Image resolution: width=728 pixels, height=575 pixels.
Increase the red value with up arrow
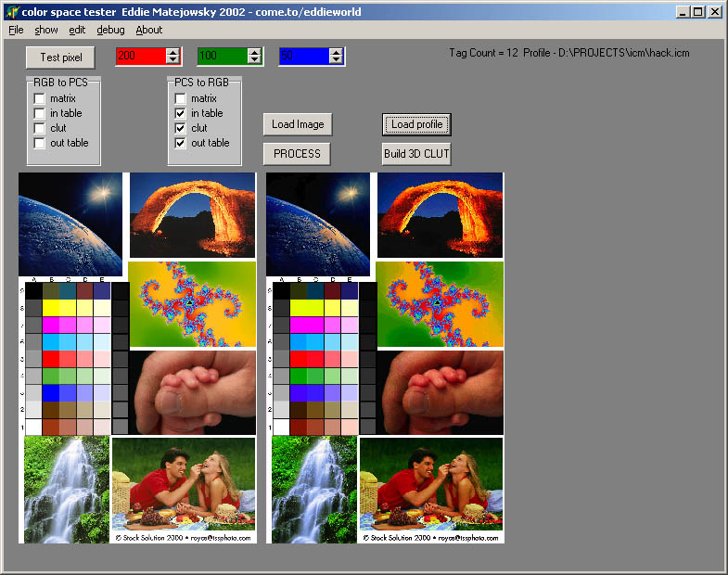172,52
